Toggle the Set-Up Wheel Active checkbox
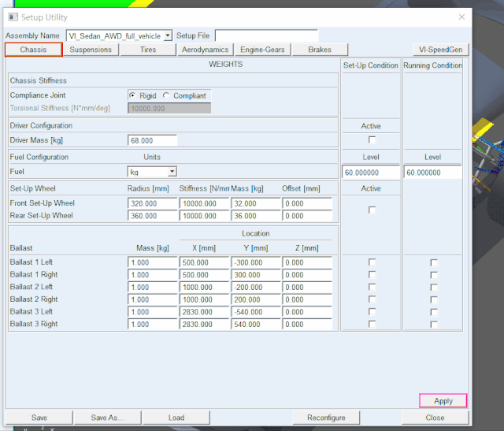Image resolution: width=504 pixels, height=431 pixels. coord(372,210)
